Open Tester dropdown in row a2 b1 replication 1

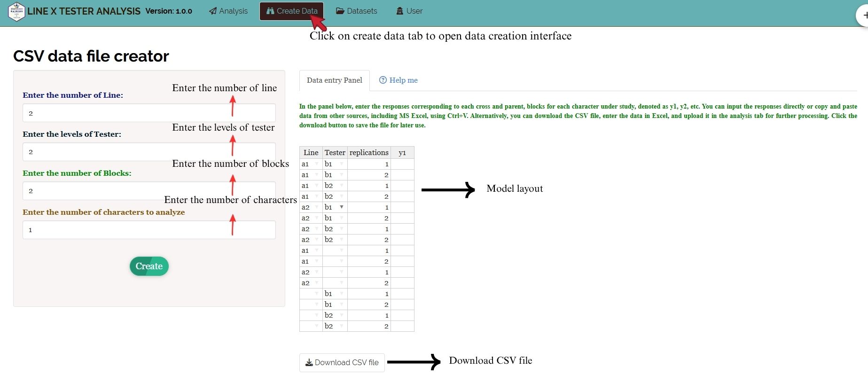(342, 207)
